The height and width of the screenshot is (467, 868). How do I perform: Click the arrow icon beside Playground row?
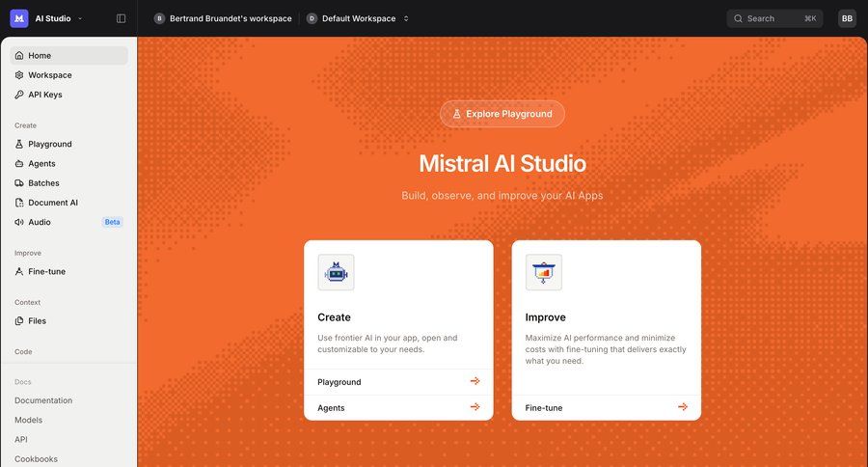click(x=475, y=381)
